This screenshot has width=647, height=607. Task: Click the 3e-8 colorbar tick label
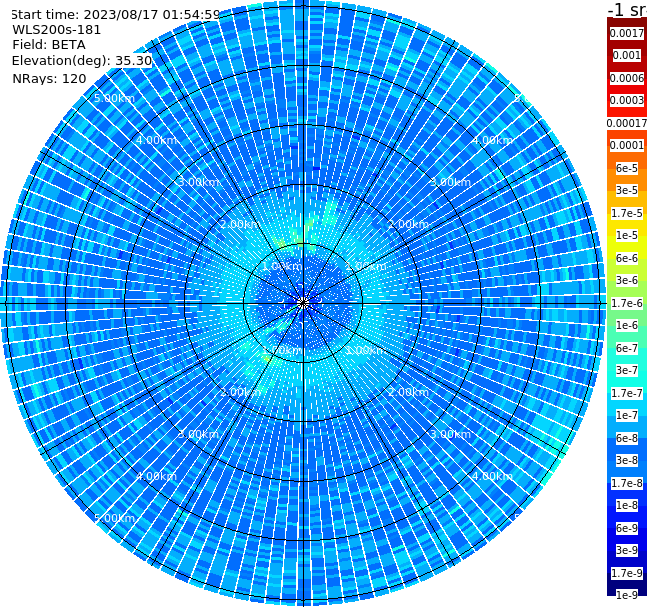[627, 460]
